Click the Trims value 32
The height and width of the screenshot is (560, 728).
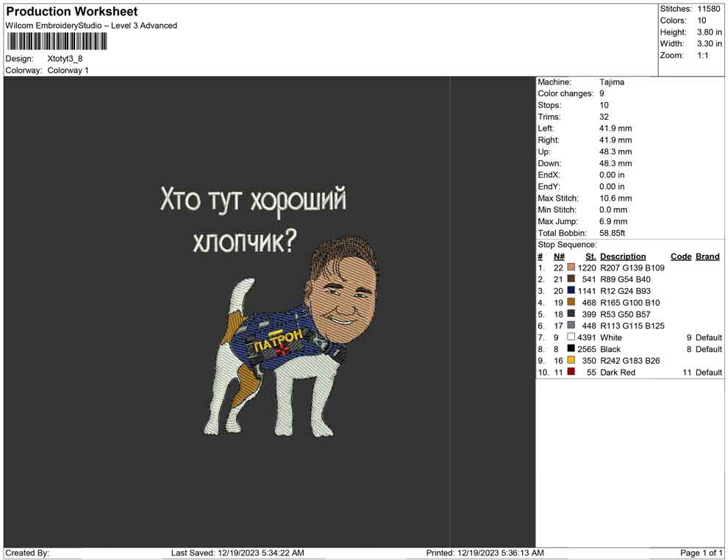coord(604,116)
